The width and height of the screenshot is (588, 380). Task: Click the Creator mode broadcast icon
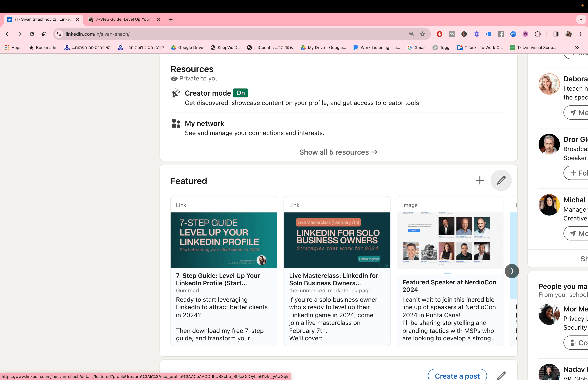coord(176,93)
